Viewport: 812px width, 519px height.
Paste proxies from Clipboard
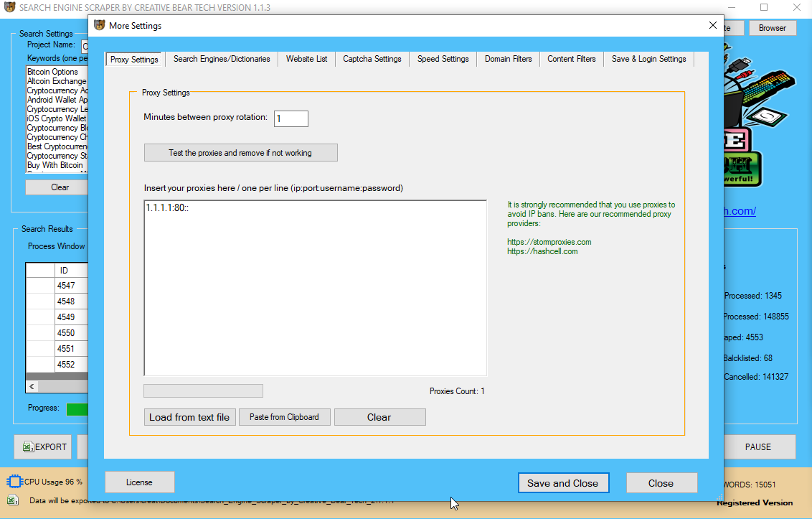click(x=284, y=416)
